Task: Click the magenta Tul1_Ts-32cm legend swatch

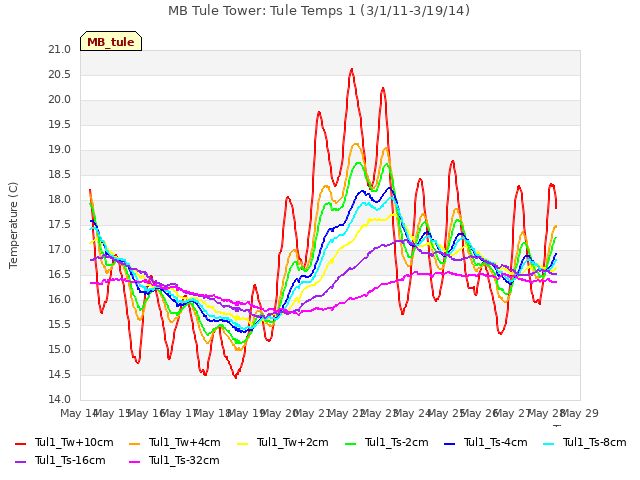Action: click(x=134, y=461)
